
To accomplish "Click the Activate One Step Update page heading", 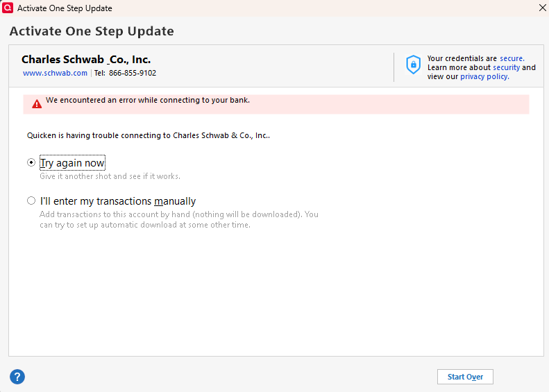I will pyautogui.click(x=92, y=31).
